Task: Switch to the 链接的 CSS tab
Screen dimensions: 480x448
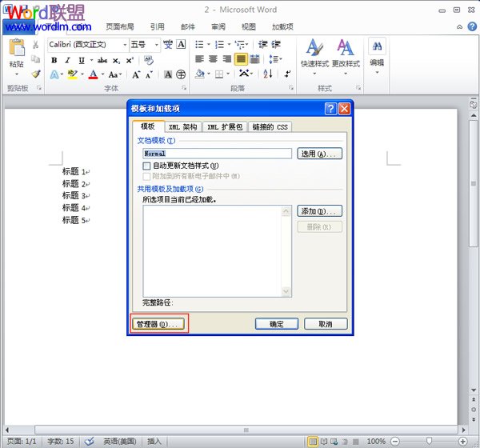Action: pos(270,126)
